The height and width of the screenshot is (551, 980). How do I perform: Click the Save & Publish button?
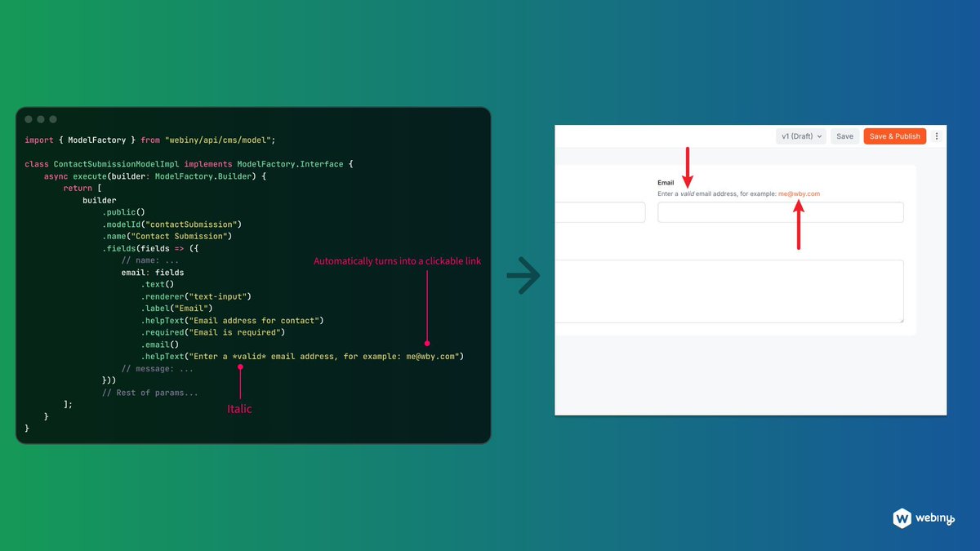(x=894, y=136)
